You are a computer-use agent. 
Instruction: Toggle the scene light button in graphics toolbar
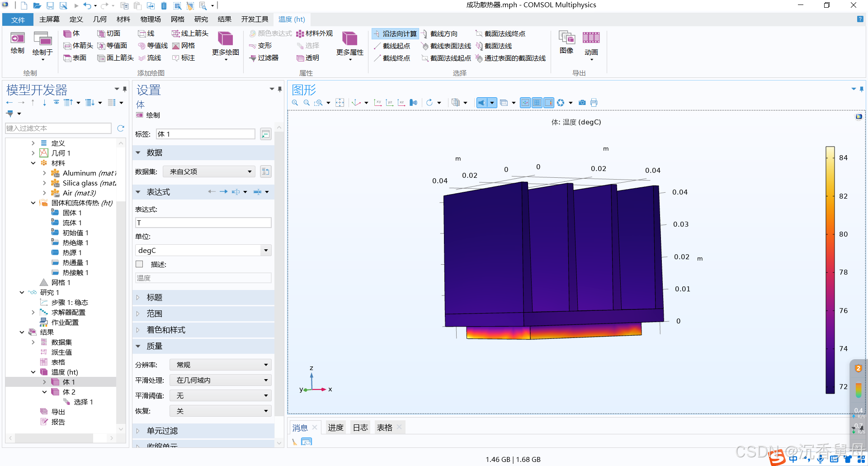point(482,103)
